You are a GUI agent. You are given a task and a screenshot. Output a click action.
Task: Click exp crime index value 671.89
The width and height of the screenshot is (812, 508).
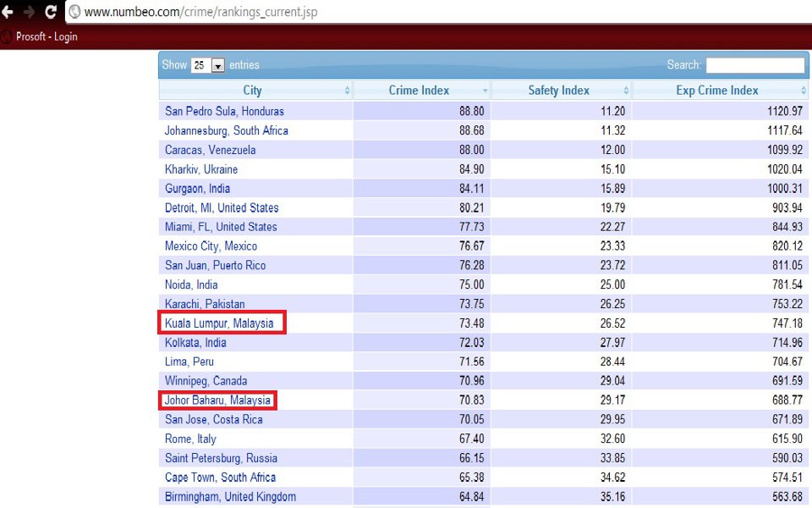pyautogui.click(x=787, y=419)
